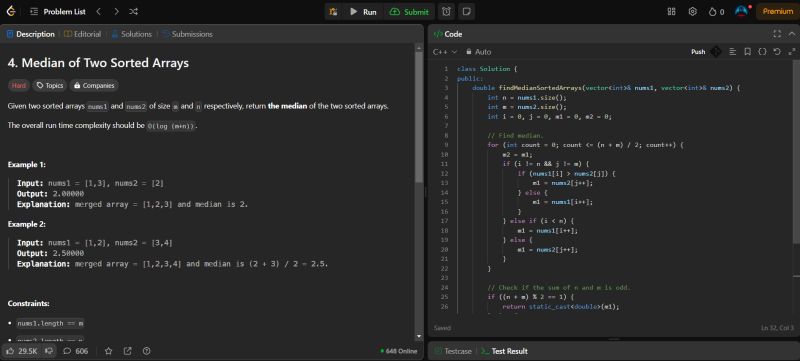Click the bookmark icon in editor toolbar
The image size is (800, 361).
747,51
